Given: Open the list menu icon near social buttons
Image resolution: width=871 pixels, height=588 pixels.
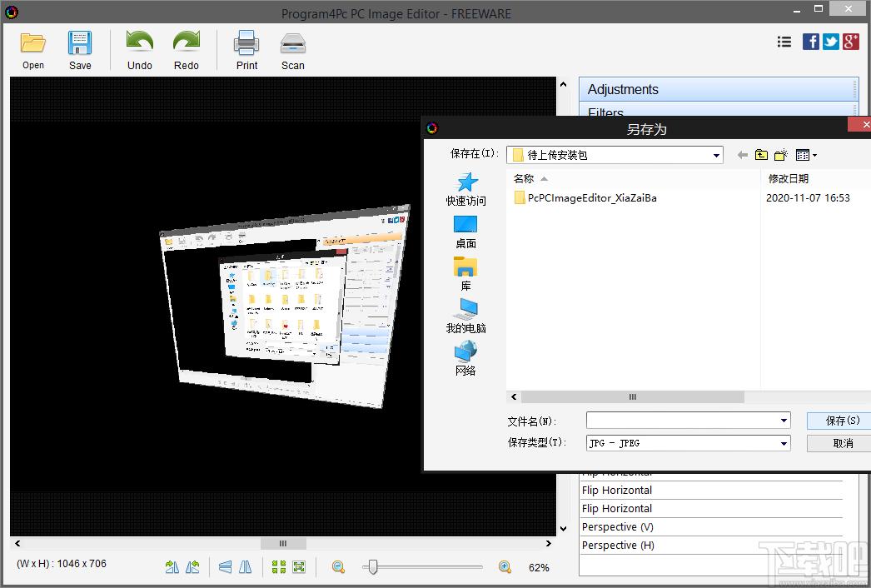Looking at the screenshot, I should [x=784, y=42].
